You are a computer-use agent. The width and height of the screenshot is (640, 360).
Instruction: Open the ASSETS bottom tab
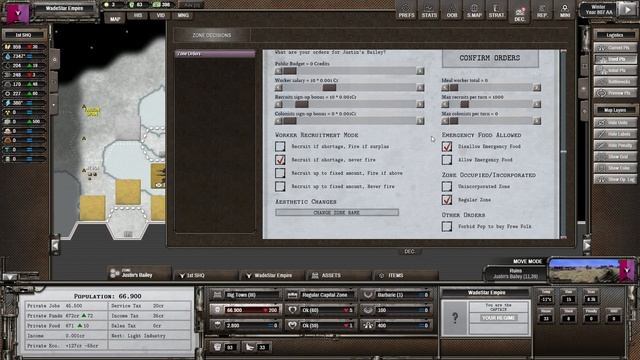click(x=338, y=275)
